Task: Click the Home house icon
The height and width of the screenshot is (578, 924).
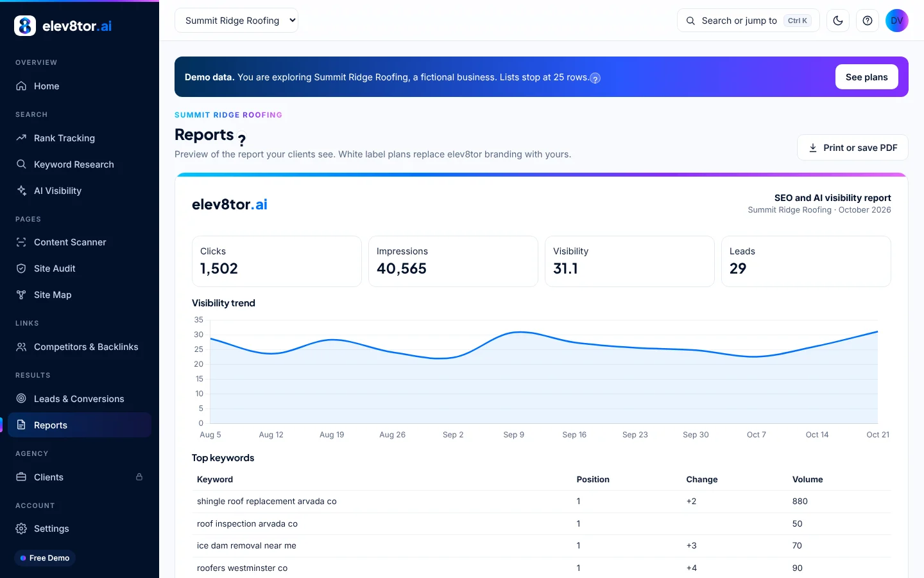Action: coord(21,86)
